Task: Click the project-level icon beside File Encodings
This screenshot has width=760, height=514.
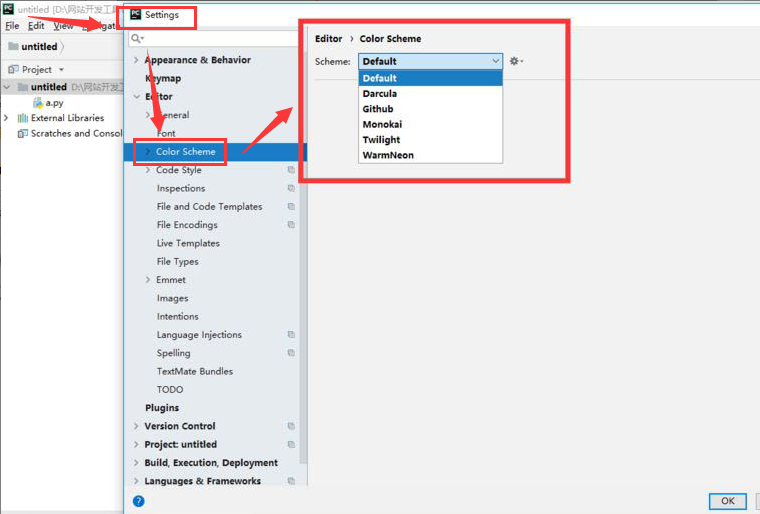Action: (291, 225)
